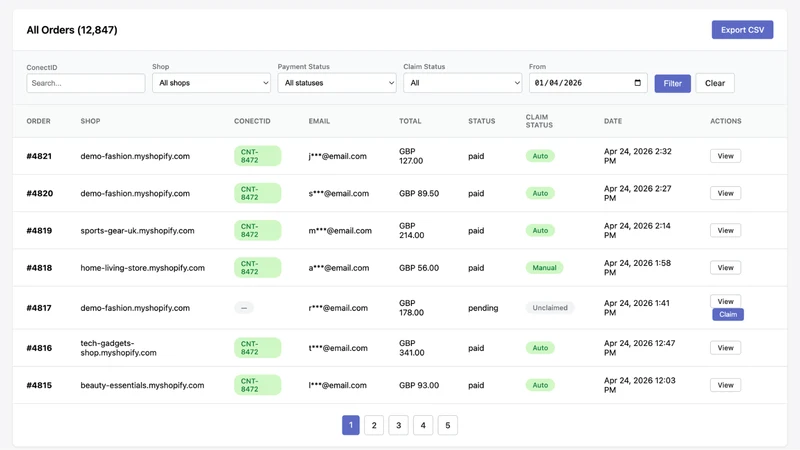The image size is (800, 450).
Task: Click the Auto badge on order #4816
Action: pos(540,348)
